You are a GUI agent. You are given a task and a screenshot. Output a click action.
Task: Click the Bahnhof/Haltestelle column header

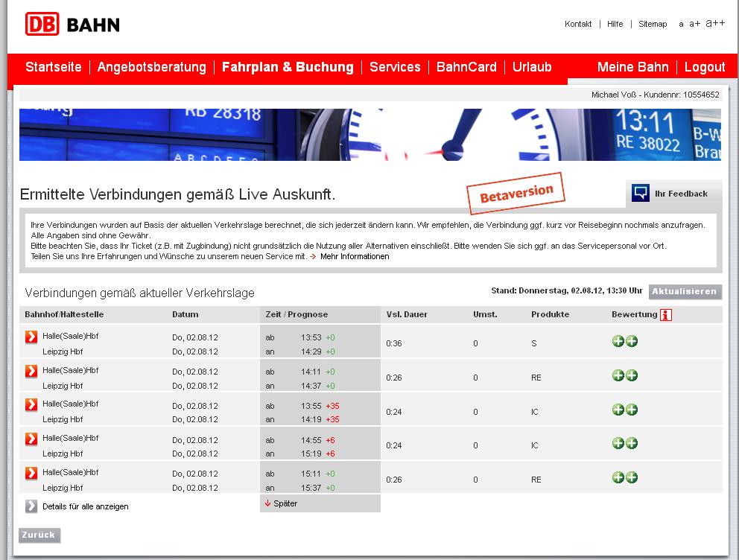[64, 314]
